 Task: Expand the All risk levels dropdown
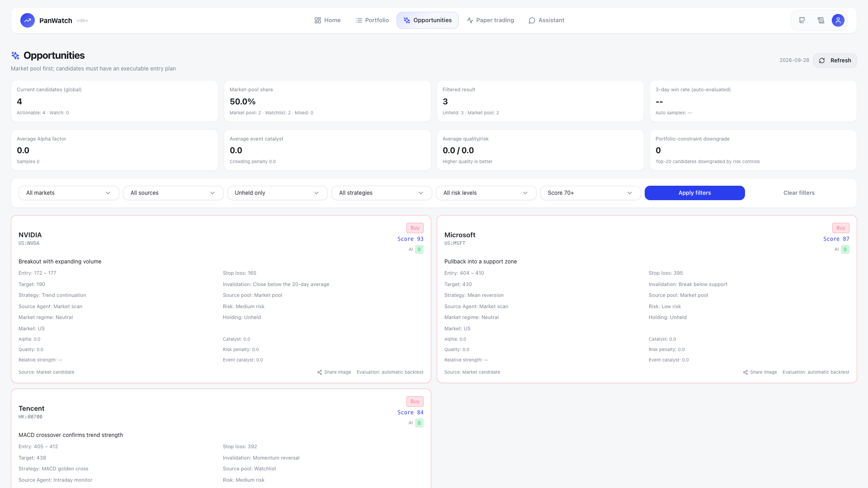[486, 193]
